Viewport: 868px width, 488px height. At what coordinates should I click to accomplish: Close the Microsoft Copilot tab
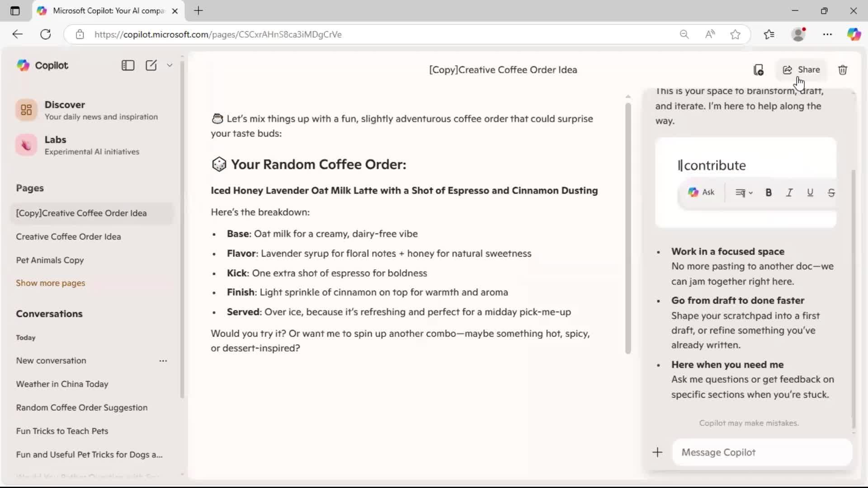coord(175,11)
